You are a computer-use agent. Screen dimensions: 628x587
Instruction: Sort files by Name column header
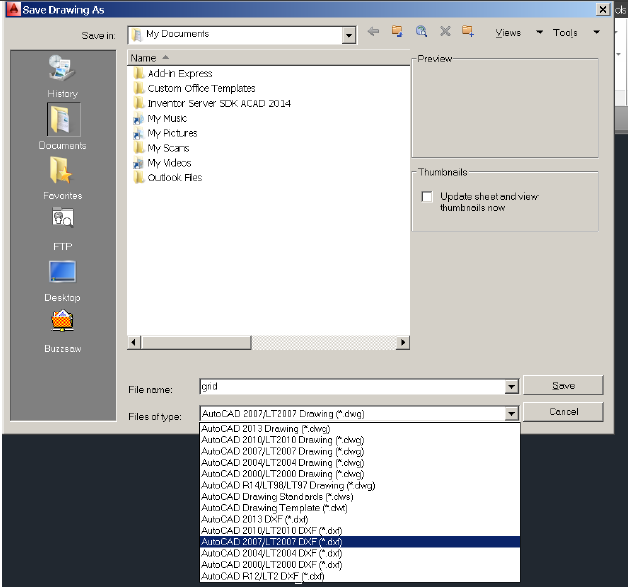pos(268,58)
